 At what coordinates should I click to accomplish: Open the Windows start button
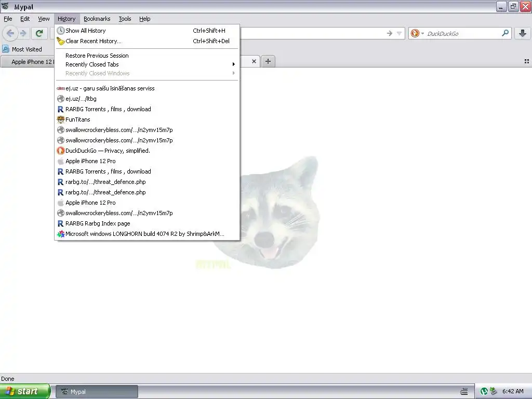coord(25,391)
